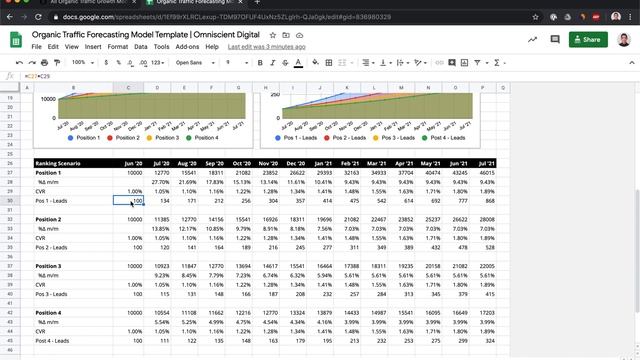Select row 30 header
The image size is (640, 360).
click(10, 200)
